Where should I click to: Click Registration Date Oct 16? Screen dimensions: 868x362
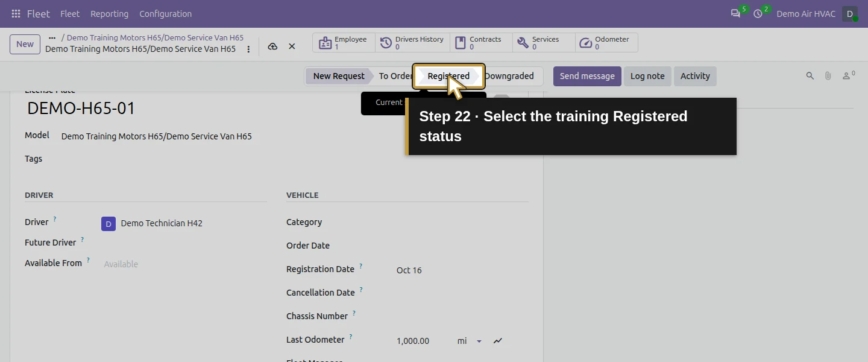[x=409, y=270]
